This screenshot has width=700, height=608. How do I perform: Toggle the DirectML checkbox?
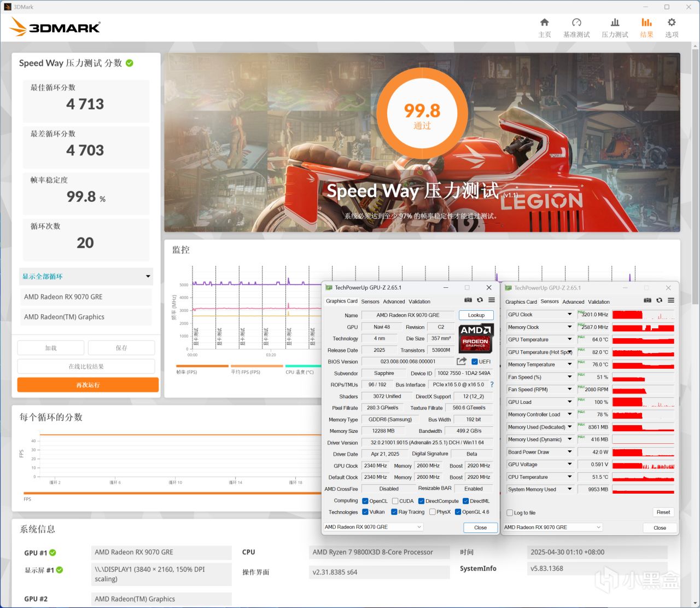click(x=466, y=501)
